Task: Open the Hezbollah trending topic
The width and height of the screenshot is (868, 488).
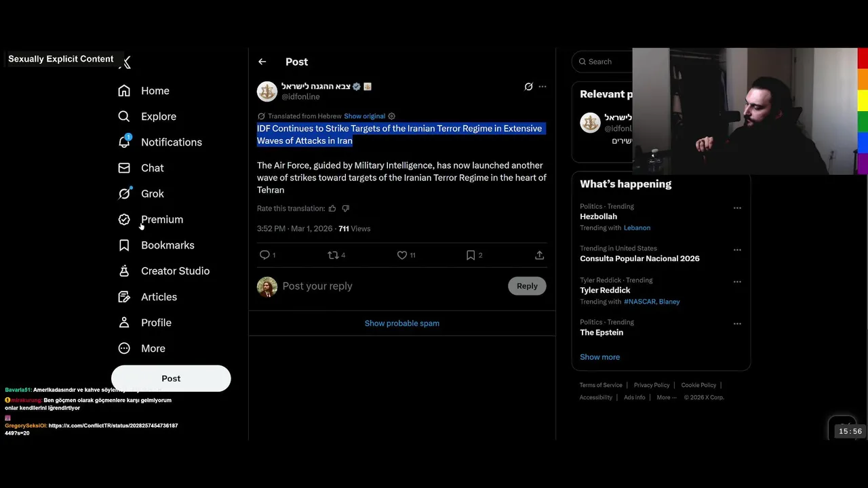Action: pos(598,217)
